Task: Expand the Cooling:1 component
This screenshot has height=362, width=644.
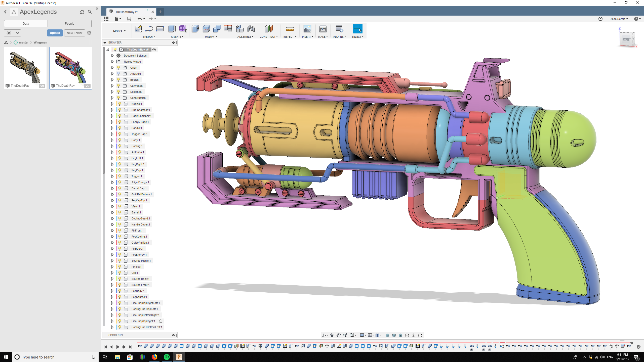Action: click(112, 146)
